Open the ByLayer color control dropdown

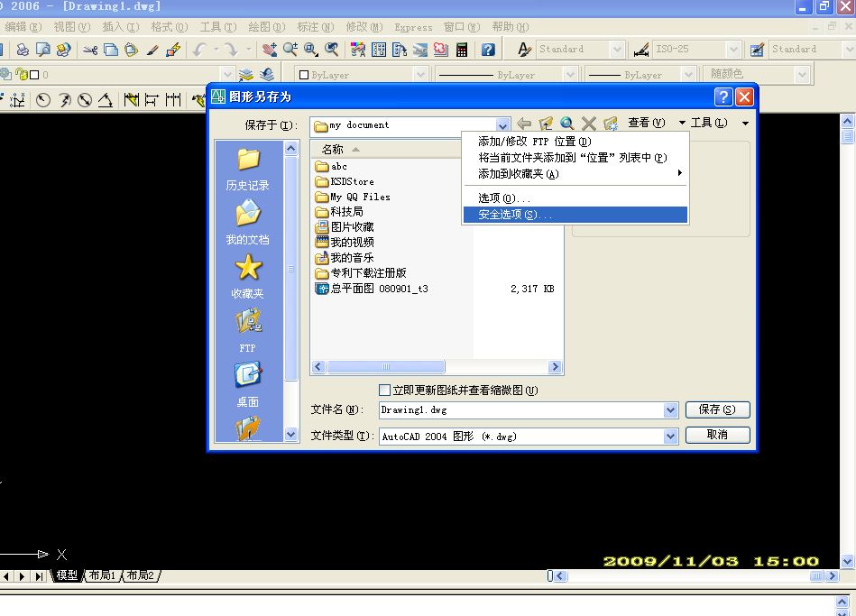pos(419,74)
